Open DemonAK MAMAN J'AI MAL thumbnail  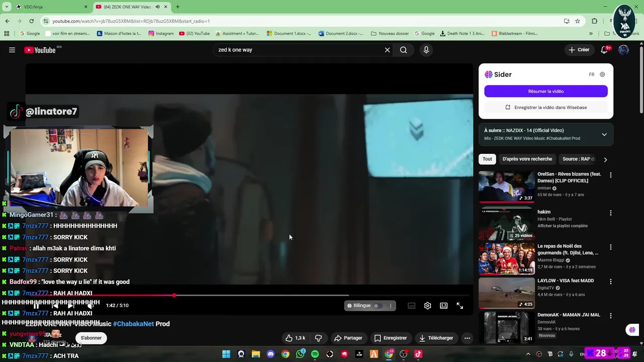[507, 327]
